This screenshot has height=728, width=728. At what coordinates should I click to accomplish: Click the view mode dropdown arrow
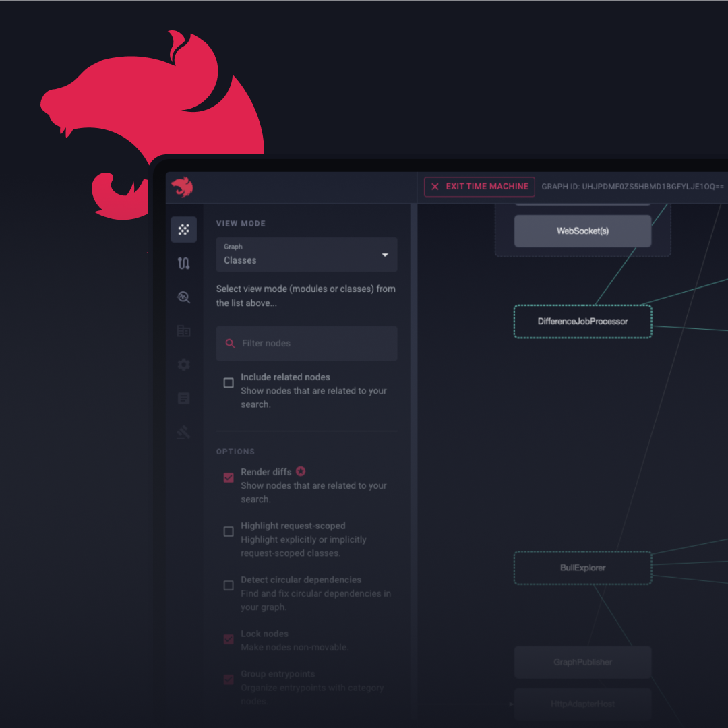click(x=385, y=255)
